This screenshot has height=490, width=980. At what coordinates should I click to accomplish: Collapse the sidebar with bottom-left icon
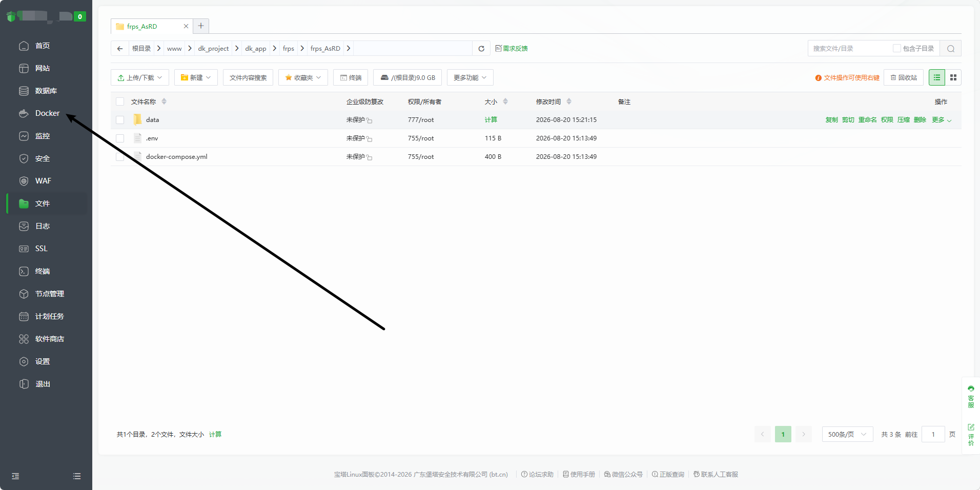[15, 476]
